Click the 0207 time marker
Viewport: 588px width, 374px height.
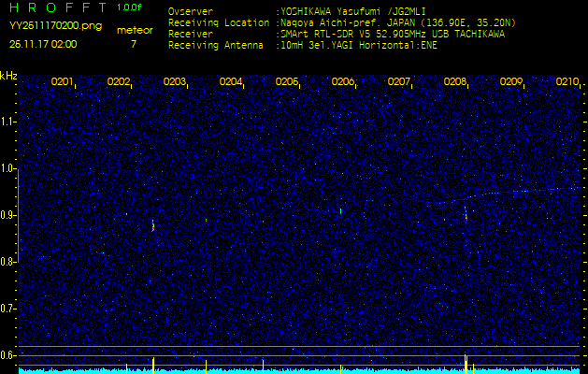398,81
